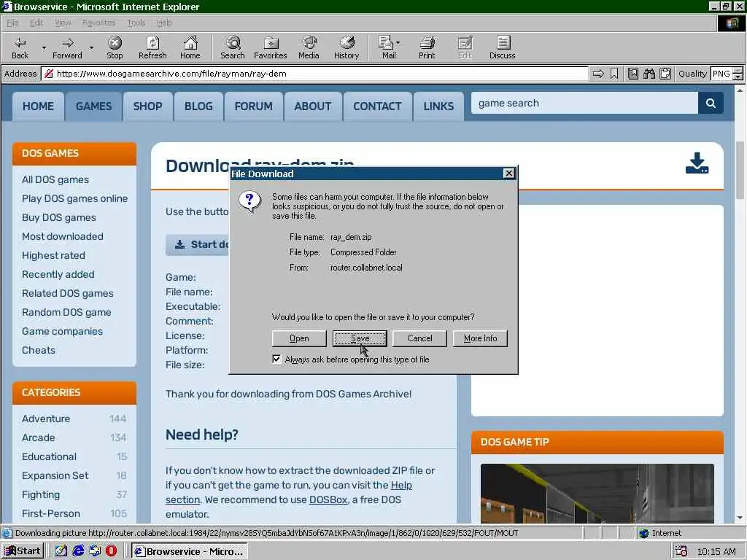Image resolution: width=747 pixels, height=560 pixels.
Task: Open the Back button history dropdown arrow
Action: 44,47
